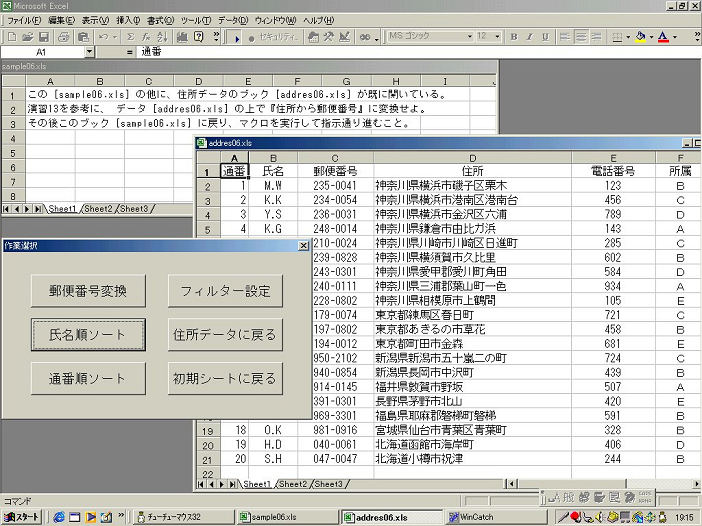Click the Save icon in the toolbar
The height and width of the screenshot is (526, 702).
click(43, 36)
